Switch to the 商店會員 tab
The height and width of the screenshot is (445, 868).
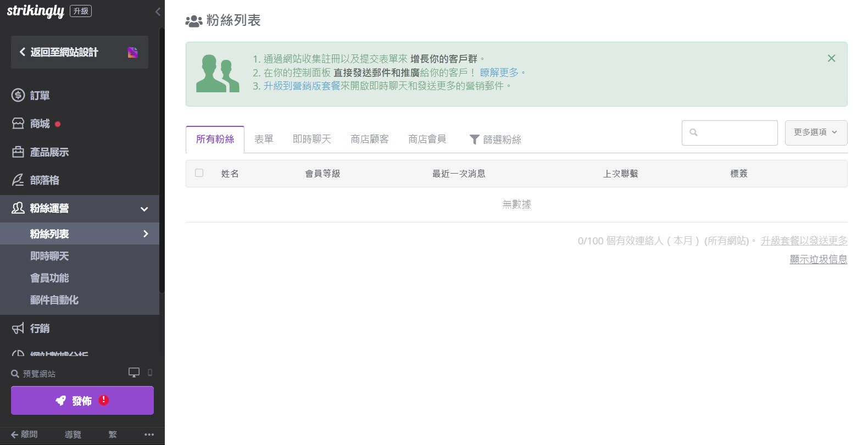tap(427, 140)
